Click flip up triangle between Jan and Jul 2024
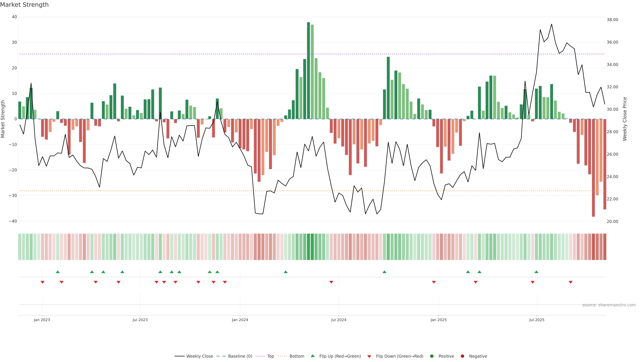The image size is (644, 362). tap(285, 272)
